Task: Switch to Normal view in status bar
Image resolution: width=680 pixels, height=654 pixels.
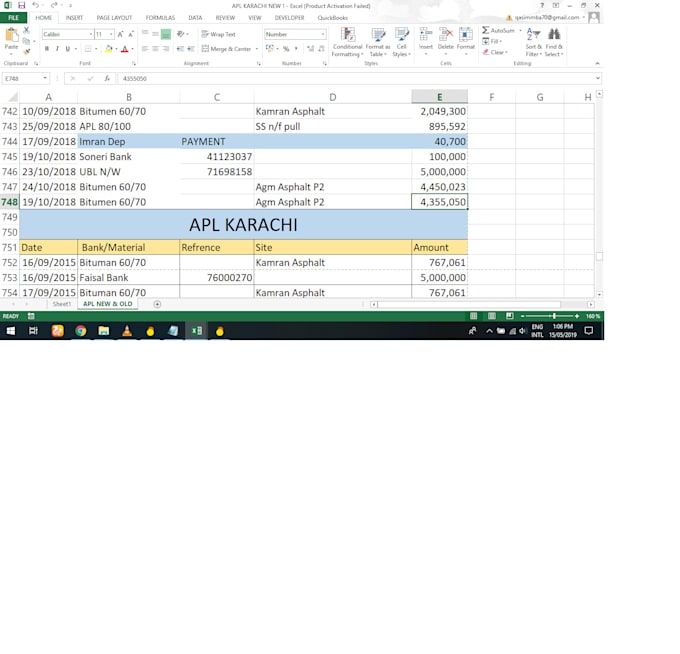Action: click(474, 316)
